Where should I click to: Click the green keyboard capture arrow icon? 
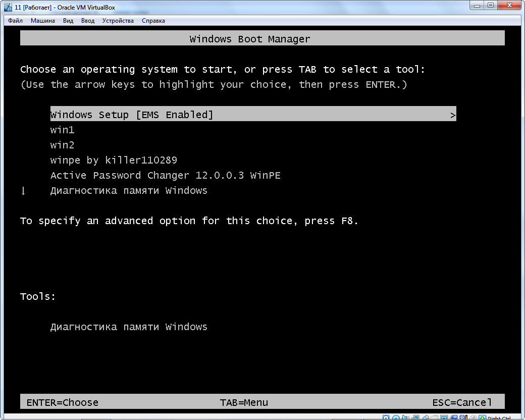click(x=482, y=418)
